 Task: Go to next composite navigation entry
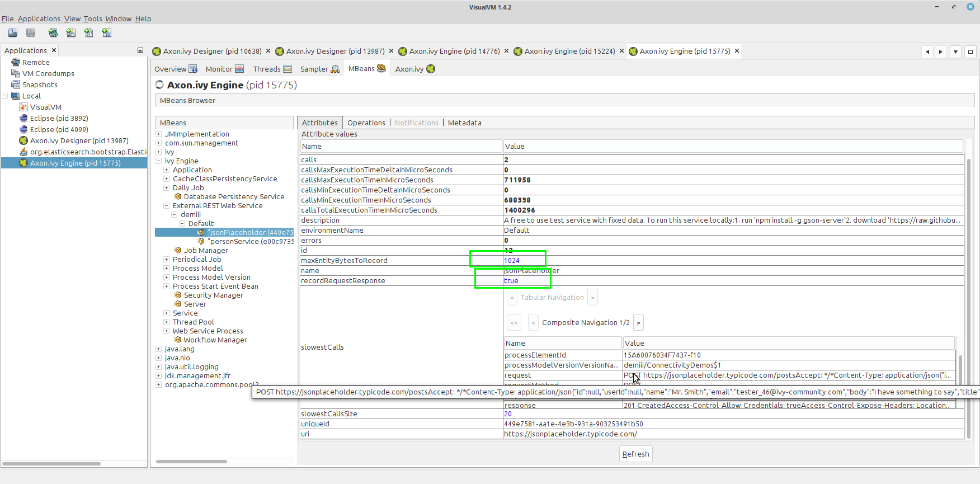pyautogui.click(x=638, y=322)
